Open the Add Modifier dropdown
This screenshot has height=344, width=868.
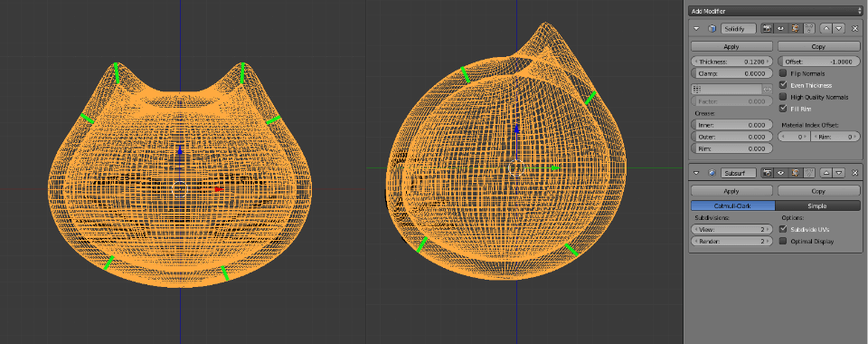[x=775, y=11]
